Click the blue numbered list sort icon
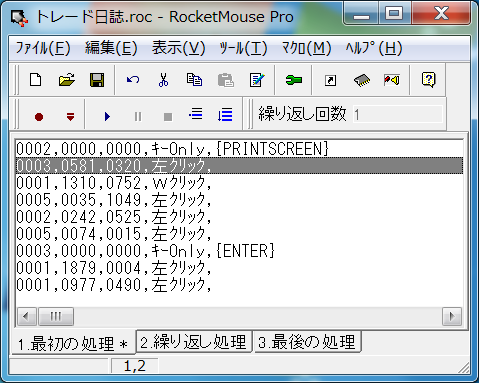The height and width of the screenshot is (383, 479). click(225, 115)
